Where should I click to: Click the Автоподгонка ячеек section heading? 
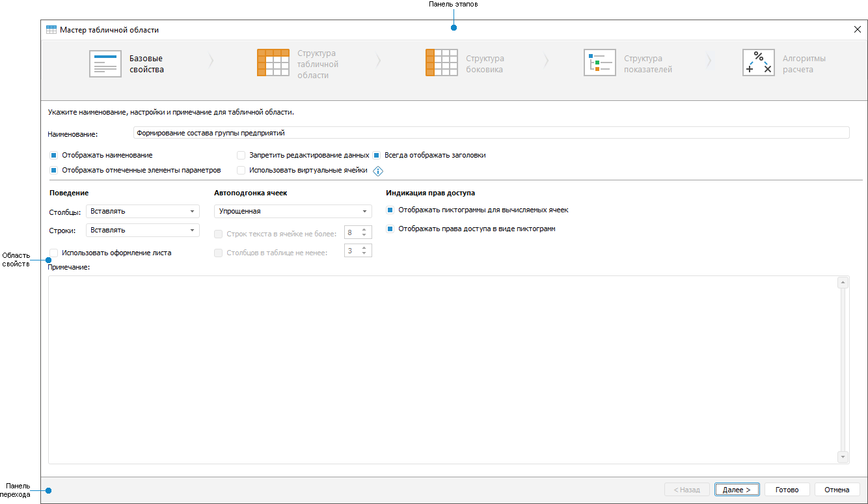[x=251, y=193]
